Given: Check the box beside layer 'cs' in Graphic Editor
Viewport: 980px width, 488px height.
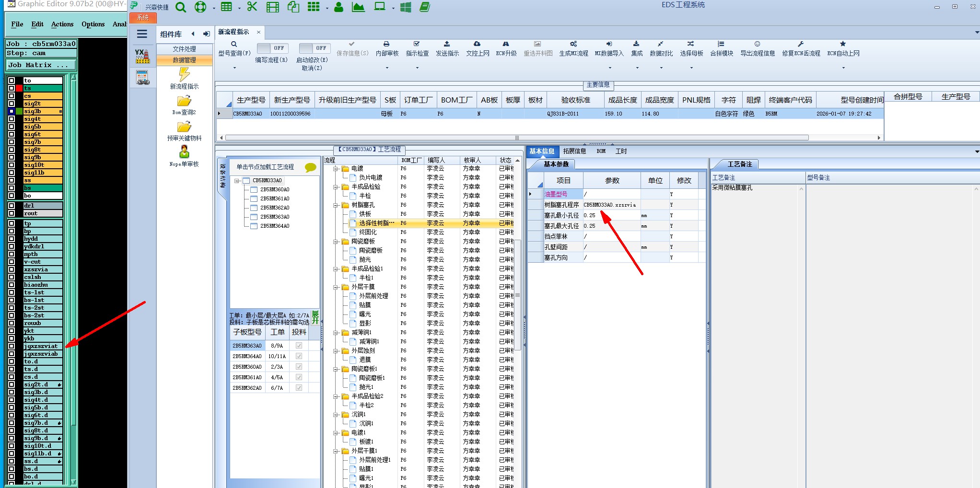Looking at the screenshot, I should (12, 96).
